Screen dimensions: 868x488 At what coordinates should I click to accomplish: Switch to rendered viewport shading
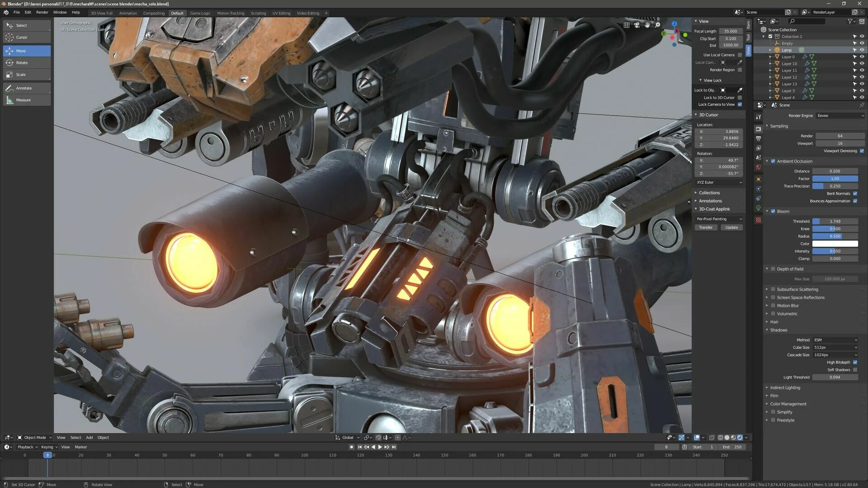tap(740, 437)
